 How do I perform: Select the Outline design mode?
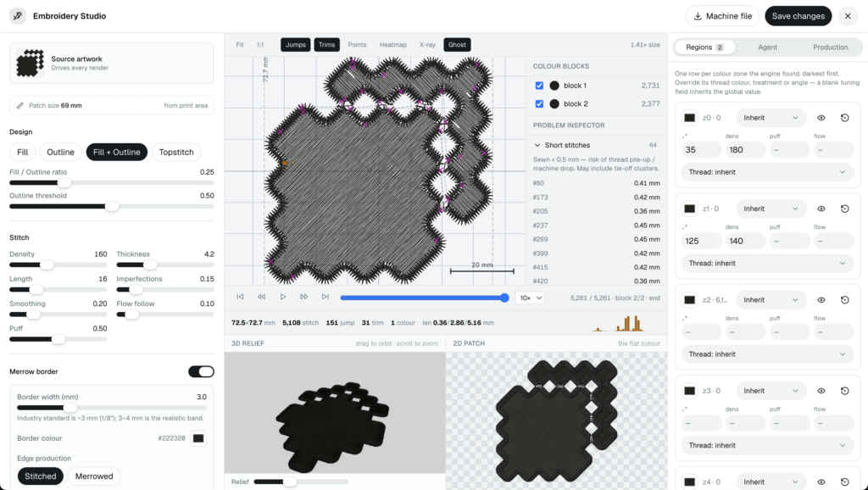pyautogui.click(x=60, y=153)
